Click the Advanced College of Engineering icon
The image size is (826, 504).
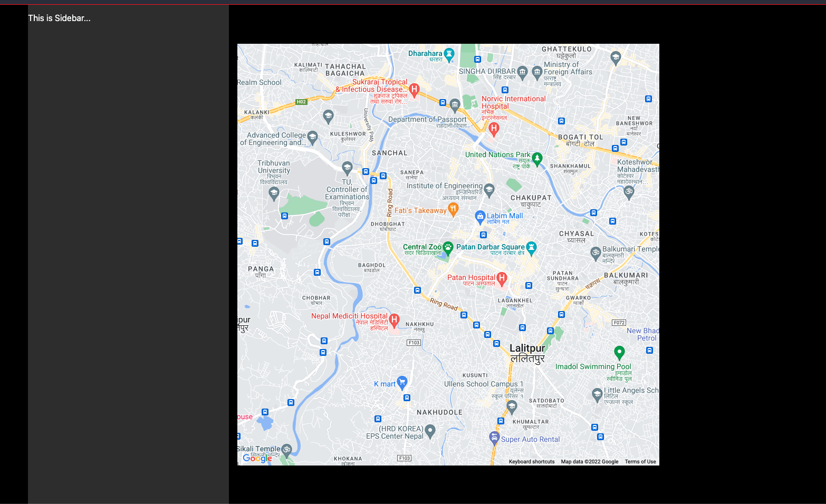click(x=312, y=138)
